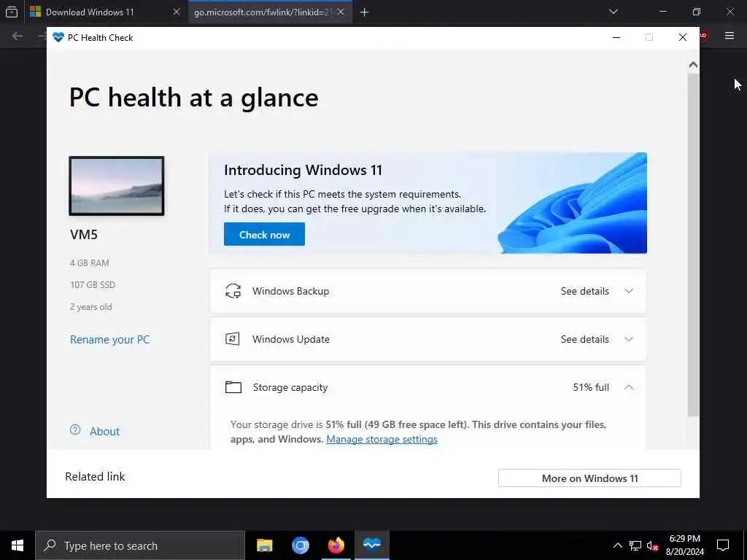747x560 pixels.
Task: Click the browser back arrow
Action: tap(18, 36)
